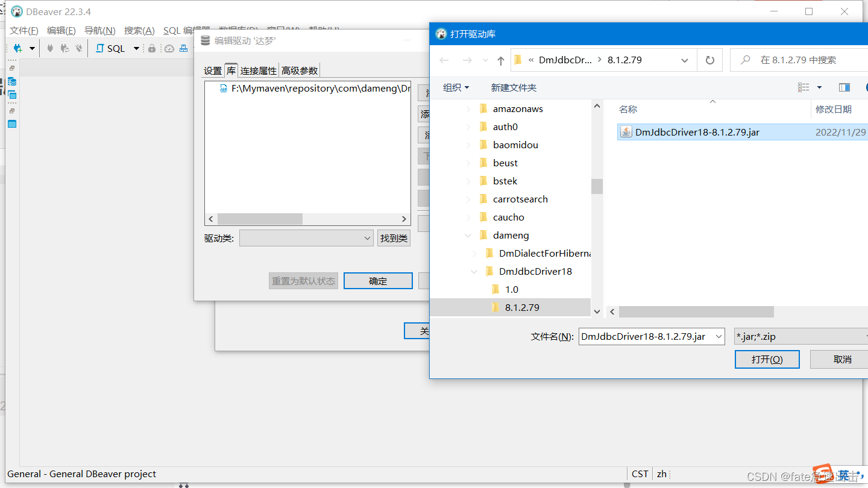Open the SQL dropdown arrow
The width and height of the screenshot is (868, 488).
tap(136, 48)
